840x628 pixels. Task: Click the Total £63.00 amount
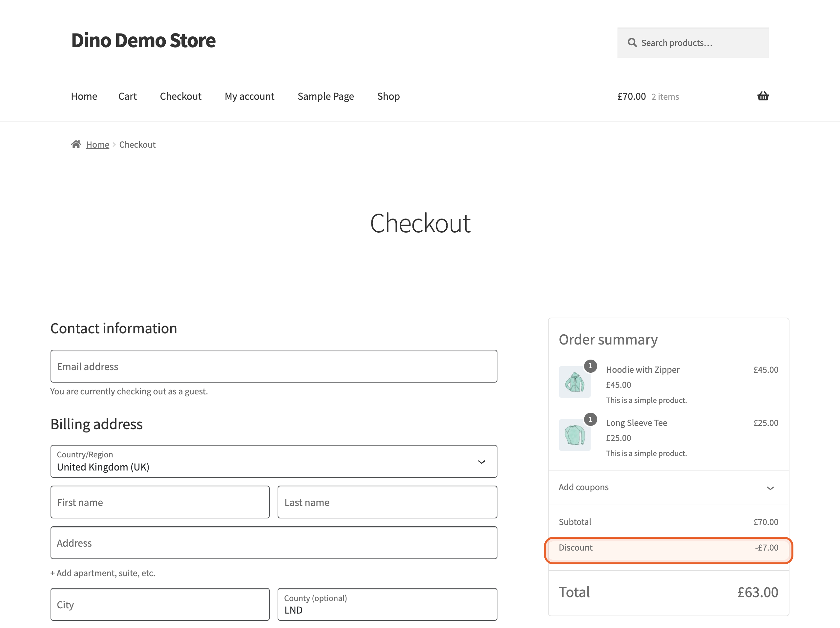click(758, 592)
